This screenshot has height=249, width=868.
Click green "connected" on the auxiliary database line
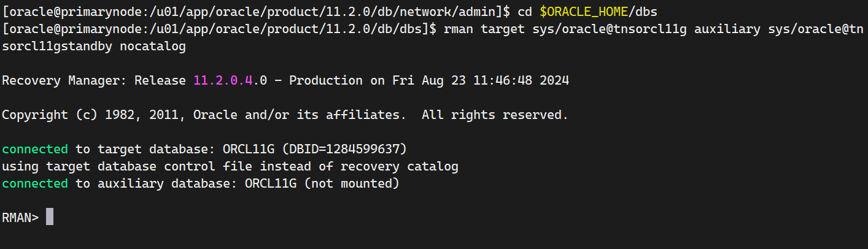pos(35,183)
